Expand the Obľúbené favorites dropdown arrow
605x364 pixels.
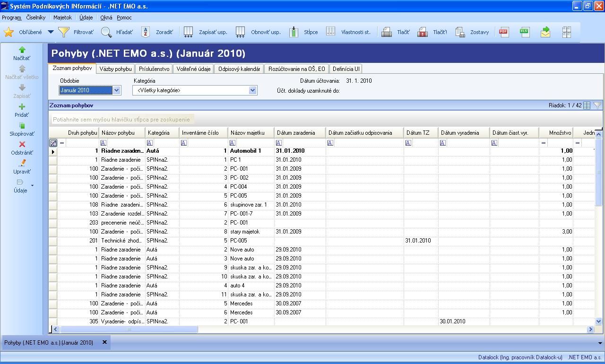[x=51, y=32]
